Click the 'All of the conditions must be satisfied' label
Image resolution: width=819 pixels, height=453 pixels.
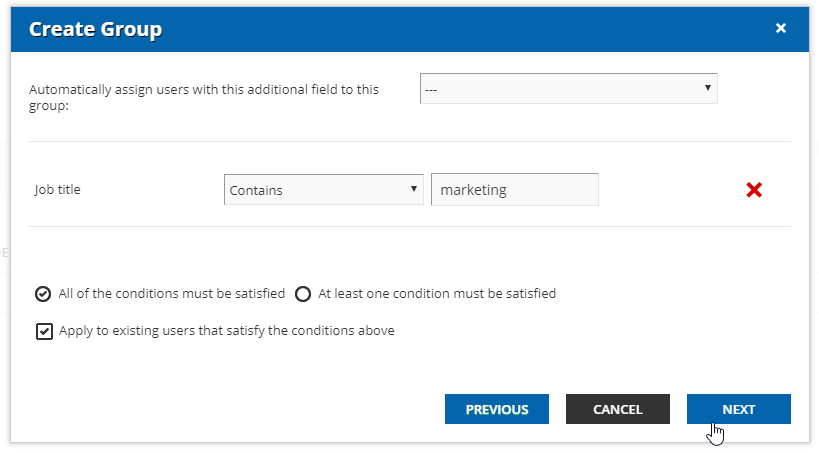click(x=171, y=294)
